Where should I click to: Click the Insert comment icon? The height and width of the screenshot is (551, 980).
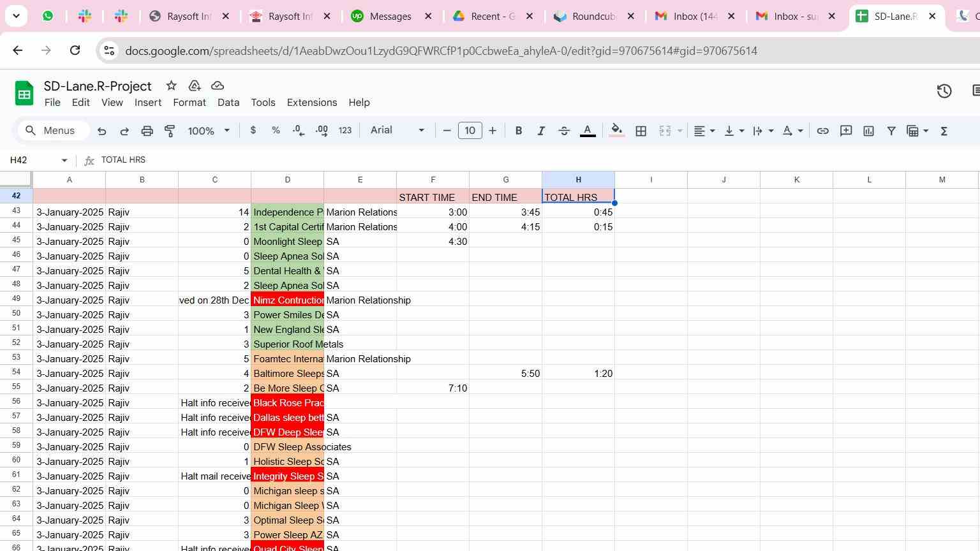tap(846, 131)
